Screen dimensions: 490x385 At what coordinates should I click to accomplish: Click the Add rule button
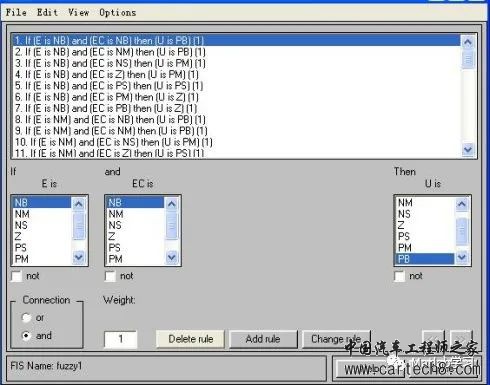(263, 339)
